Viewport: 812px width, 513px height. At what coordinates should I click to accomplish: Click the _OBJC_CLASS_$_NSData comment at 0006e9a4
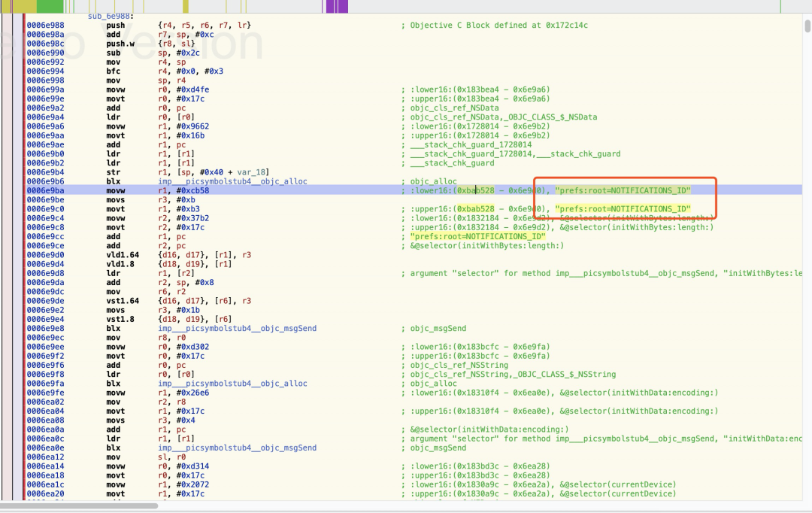click(x=550, y=117)
